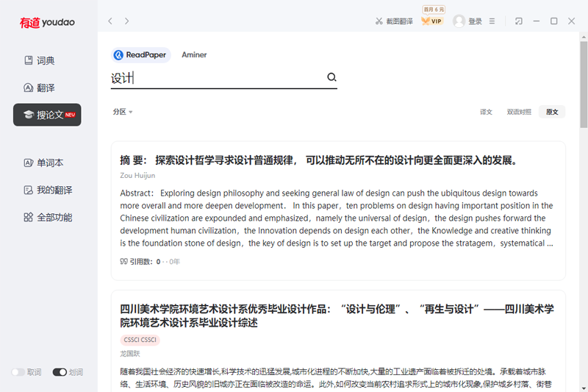Toggle the 划词 switch
This screenshot has height=392, width=588.
coord(60,372)
